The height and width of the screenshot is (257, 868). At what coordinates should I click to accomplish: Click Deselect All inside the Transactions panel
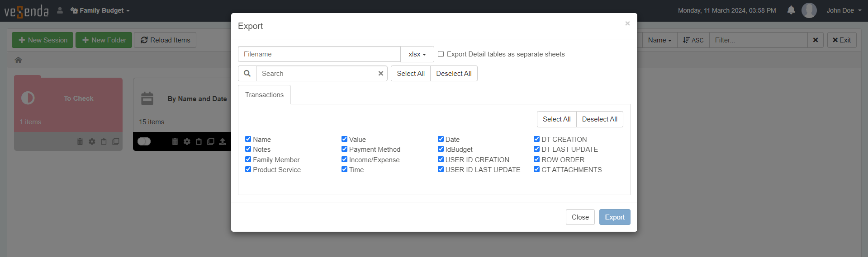pyautogui.click(x=599, y=119)
